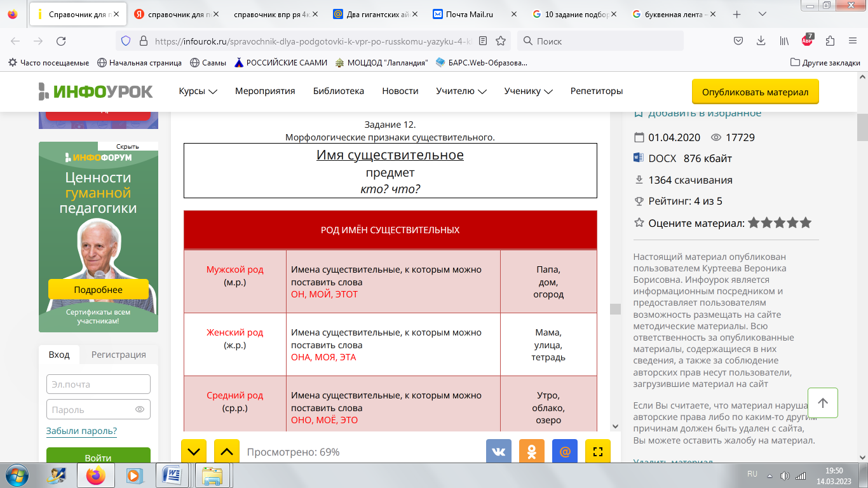Expand the Курсы dropdown menu
Image resolution: width=868 pixels, height=488 pixels.
coord(198,91)
